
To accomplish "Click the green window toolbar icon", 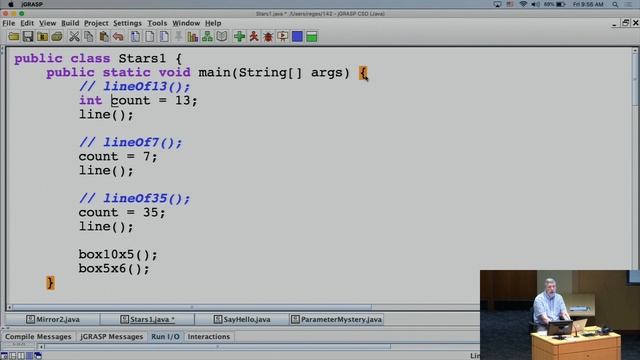I will click(x=312, y=37).
